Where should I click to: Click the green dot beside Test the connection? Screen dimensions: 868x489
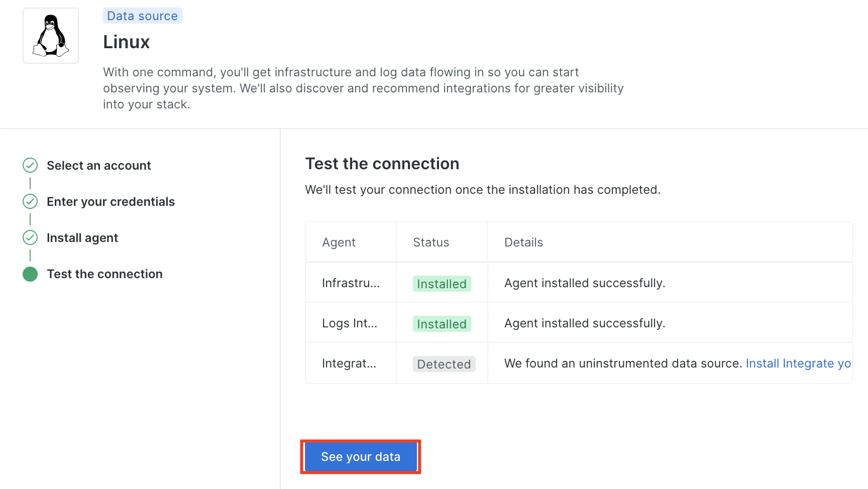(x=30, y=274)
